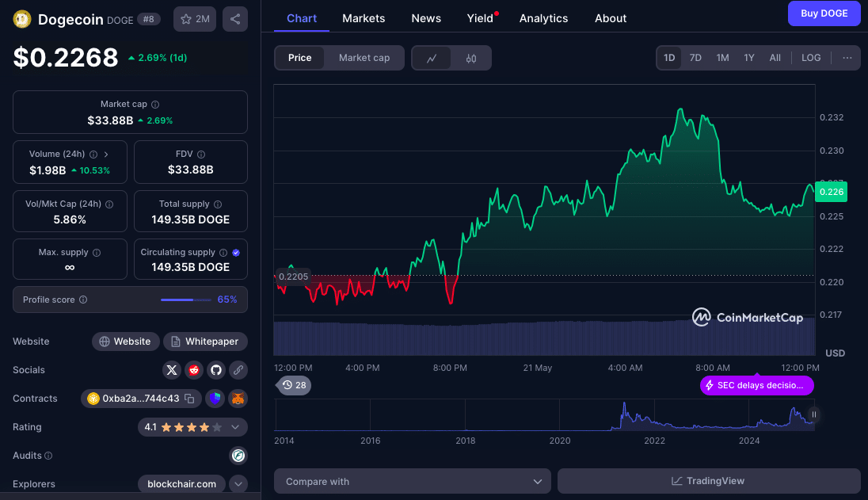Click the Buy DOGE button
Screen dimensions: 868x500
point(824,13)
